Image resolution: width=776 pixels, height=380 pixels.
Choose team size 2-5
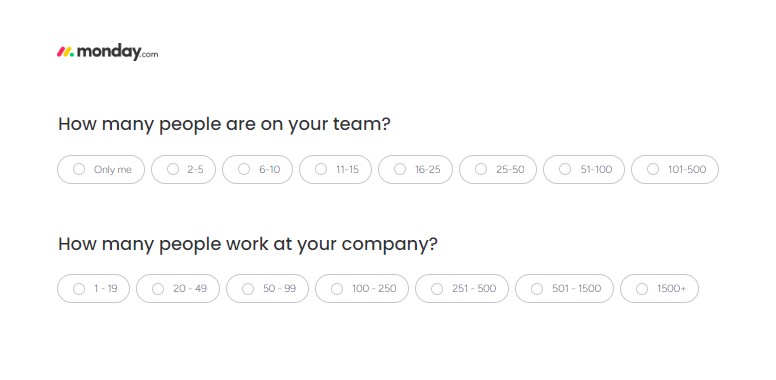184,170
